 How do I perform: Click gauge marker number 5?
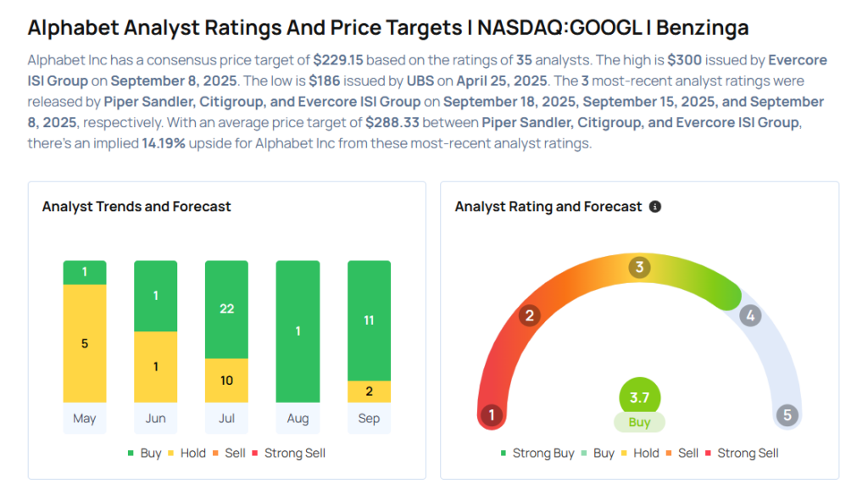[x=787, y=415]
